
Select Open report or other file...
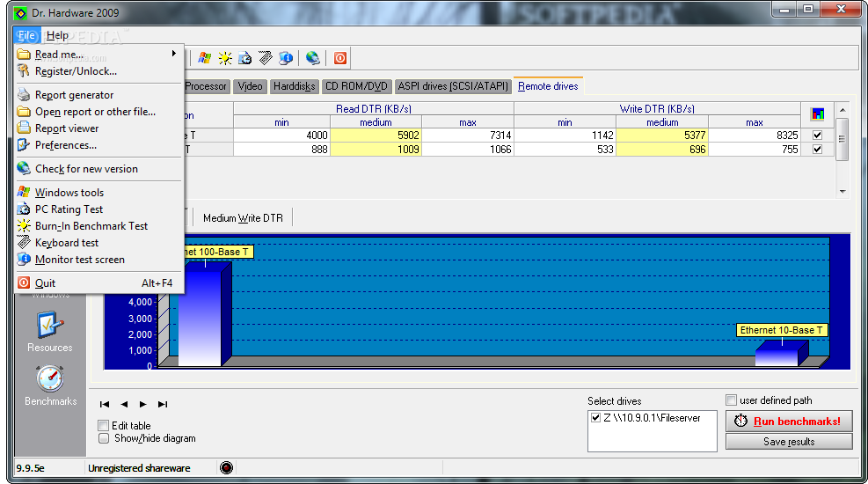click(x=98, y=111)
